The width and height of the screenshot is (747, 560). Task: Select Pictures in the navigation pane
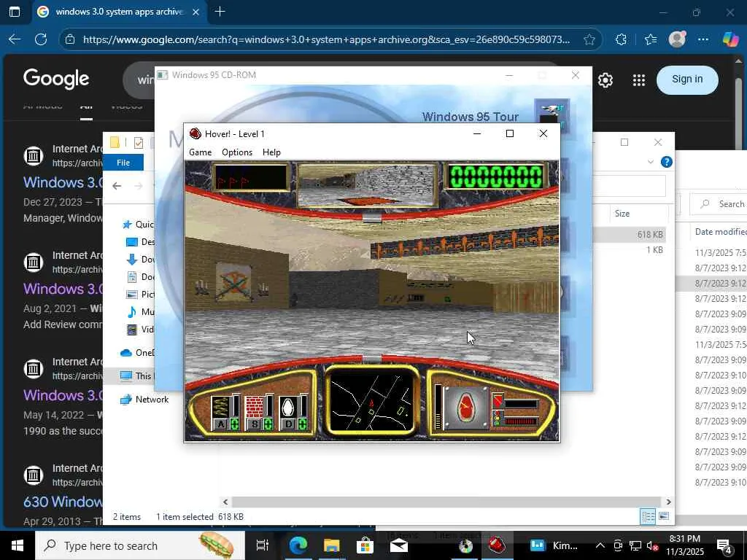(x=141, y=295)
